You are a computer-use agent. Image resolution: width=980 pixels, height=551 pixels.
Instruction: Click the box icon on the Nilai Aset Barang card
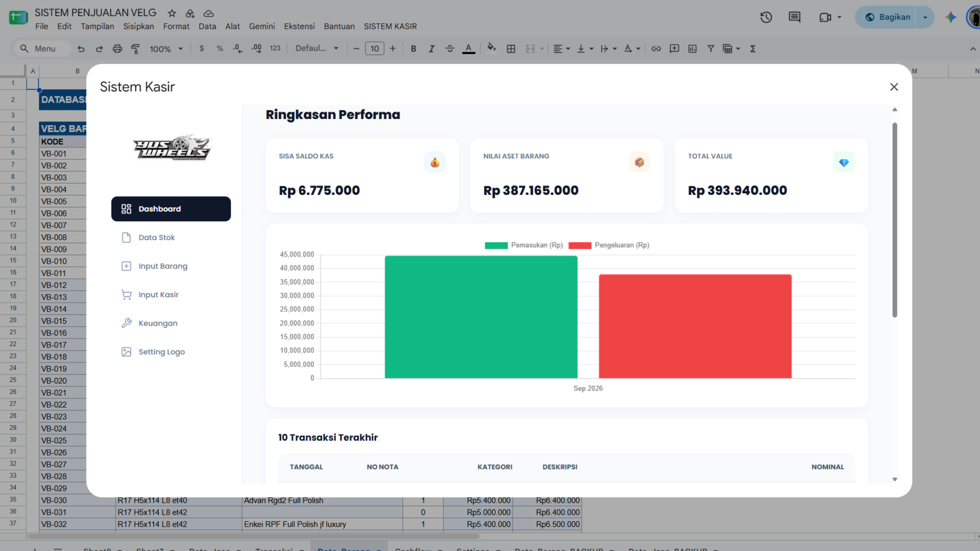point(639,162)
